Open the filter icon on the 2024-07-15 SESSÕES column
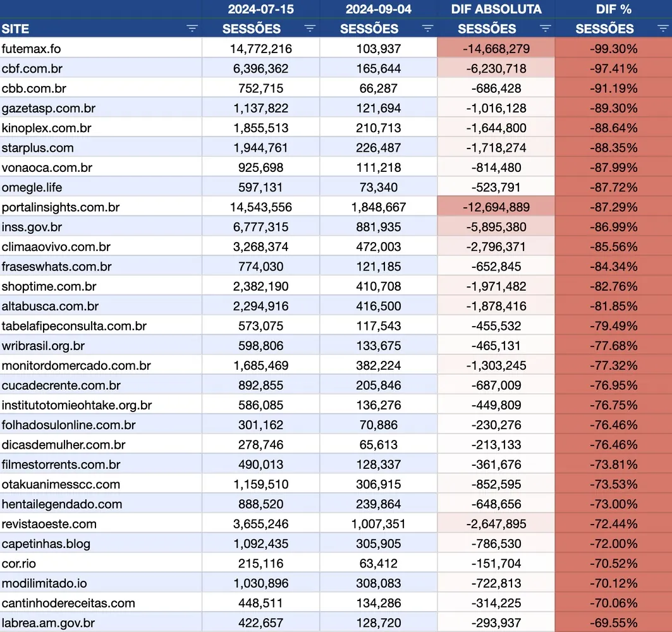 310,28
